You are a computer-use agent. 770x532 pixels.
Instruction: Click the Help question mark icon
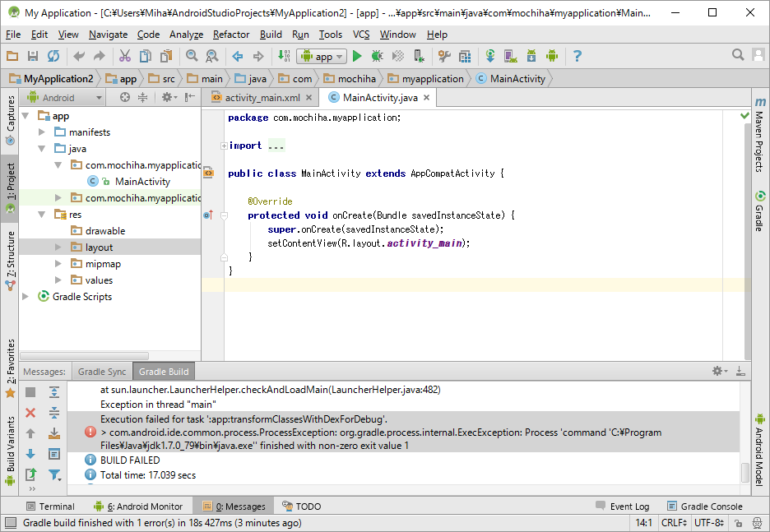click(577, 56)
